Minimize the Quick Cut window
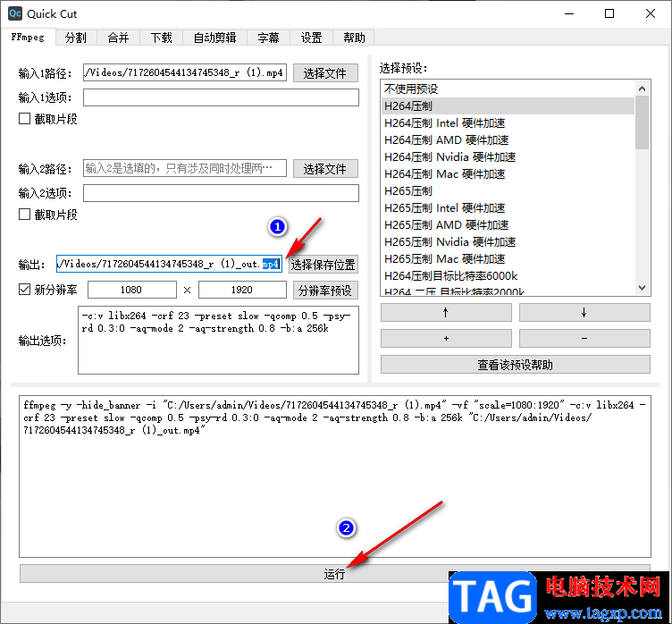Image resolution: width=672 pixels, height=624 pixels. coord(568,13)
